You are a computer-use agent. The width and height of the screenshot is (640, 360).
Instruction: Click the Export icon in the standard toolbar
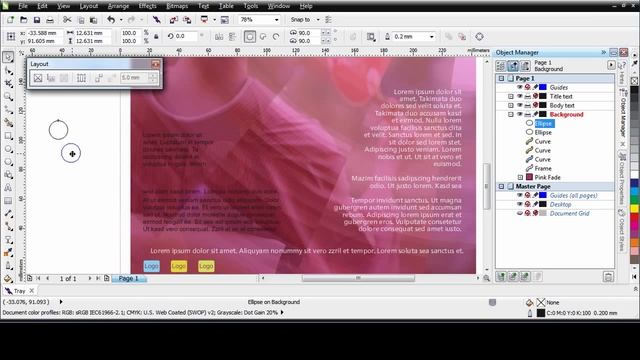pos(187,20)
